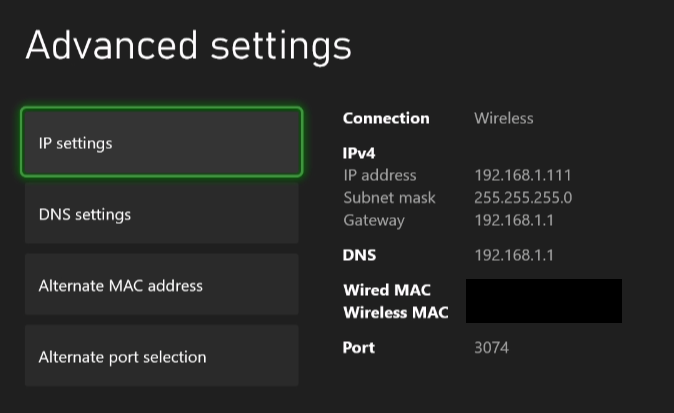
Task: Select the DNS settings button
Action: coord(161,214)
